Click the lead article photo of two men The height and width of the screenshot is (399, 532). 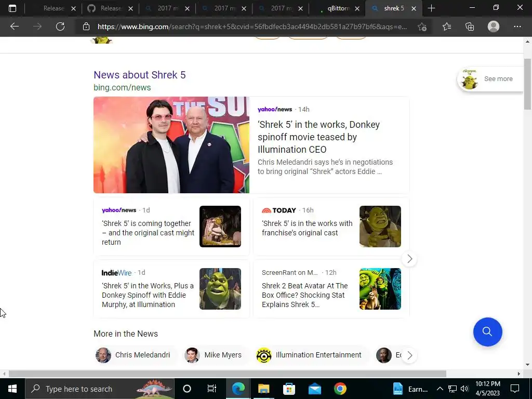pos(171,145)
